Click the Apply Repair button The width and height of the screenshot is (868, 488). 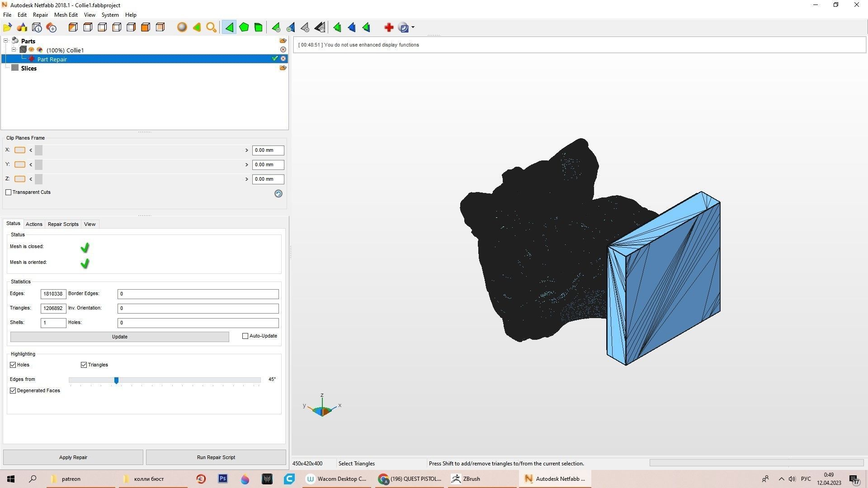coord(73,457)
